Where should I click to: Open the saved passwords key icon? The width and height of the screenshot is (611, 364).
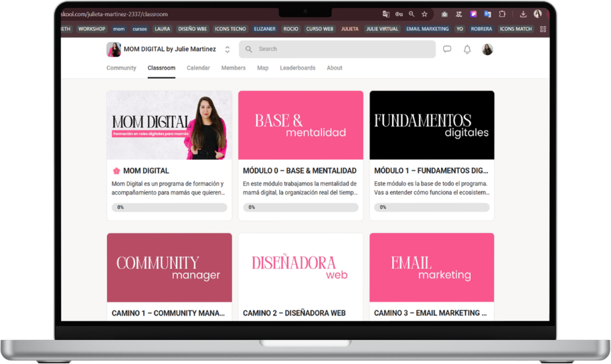[x=399, y=14]
